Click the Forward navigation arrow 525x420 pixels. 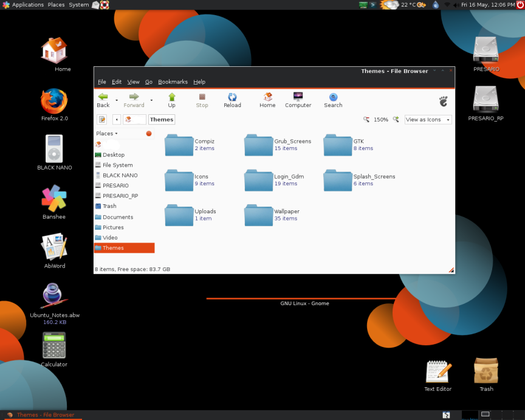134,100
